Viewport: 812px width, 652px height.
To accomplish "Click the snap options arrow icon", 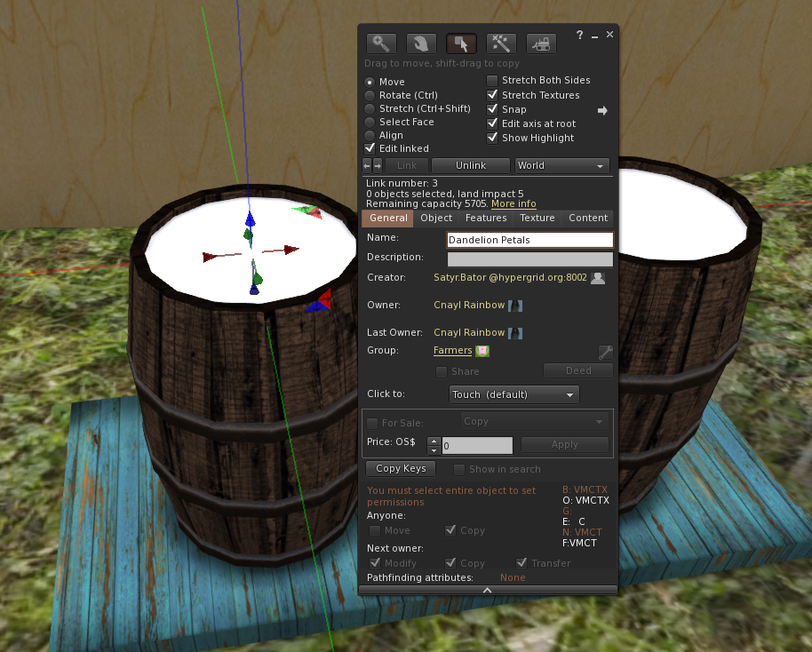I will [602, 110].
